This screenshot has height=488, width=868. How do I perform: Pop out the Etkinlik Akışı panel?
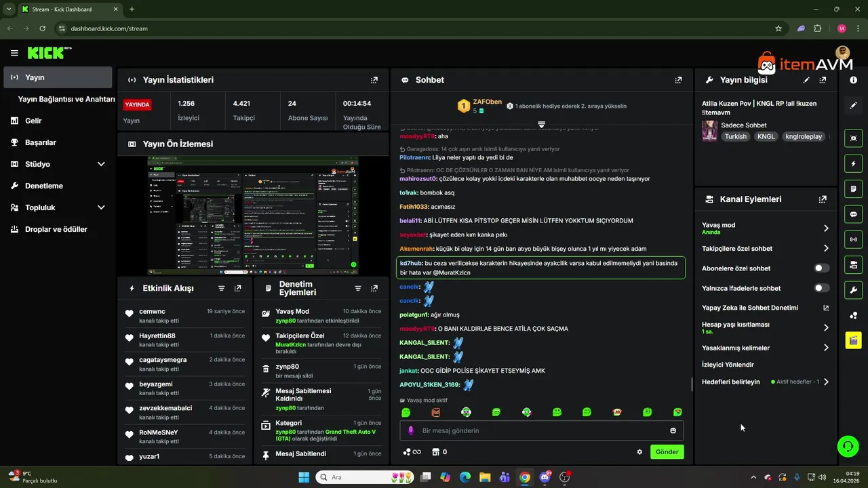[237, 288]
